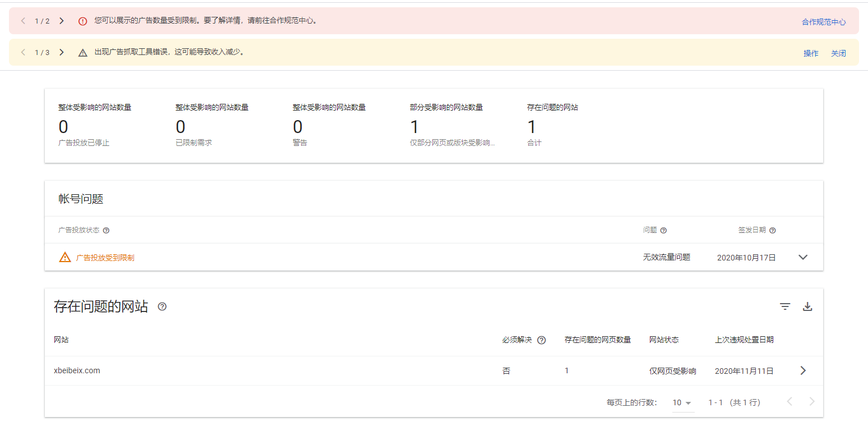This screenshot has height=435, width=868.
Task: Click the 仅网页受影响 site status cell
Action: 673,371
